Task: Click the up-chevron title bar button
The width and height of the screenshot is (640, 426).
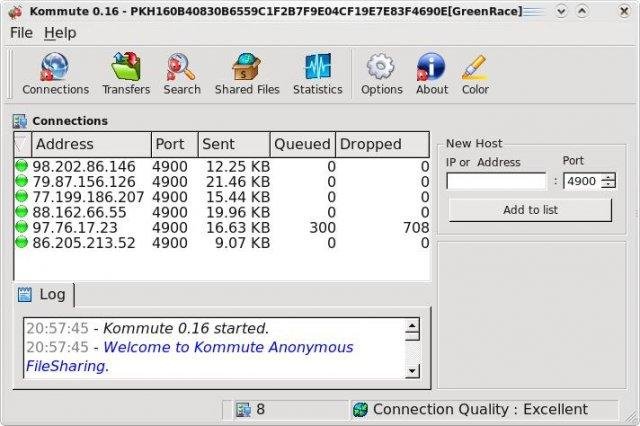Action: (582, 11)
